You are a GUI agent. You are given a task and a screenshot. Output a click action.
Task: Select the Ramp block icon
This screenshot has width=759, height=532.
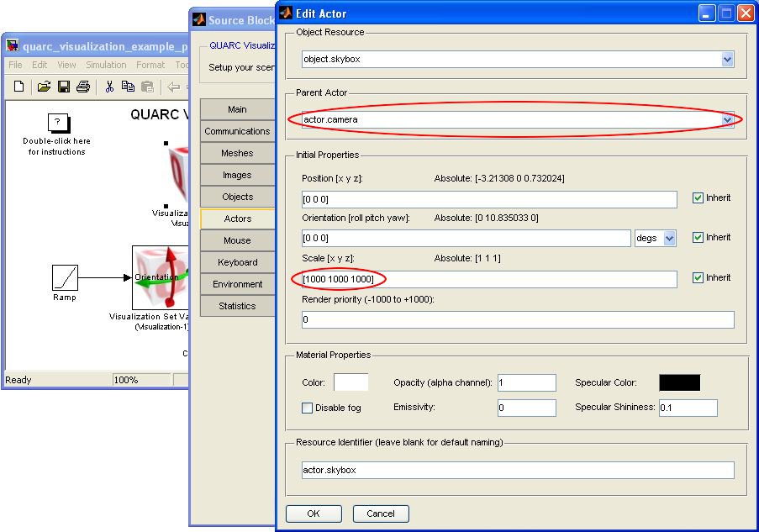pos(65,277)
